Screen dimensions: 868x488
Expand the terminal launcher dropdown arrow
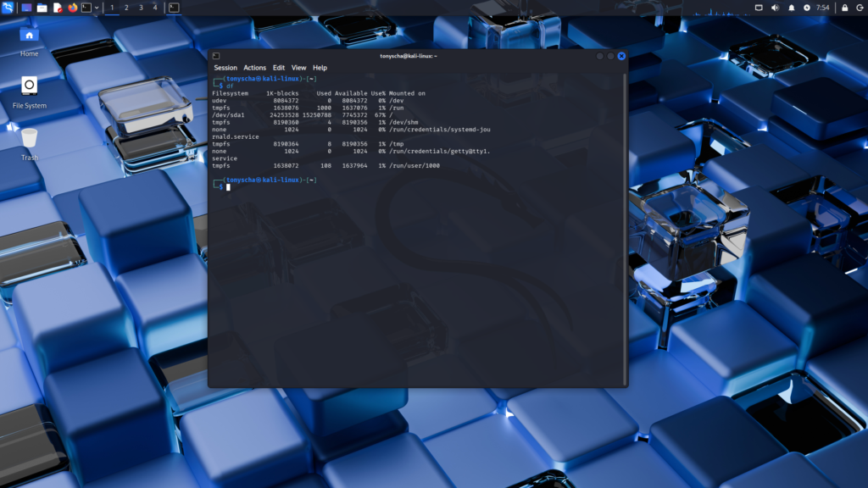[97, 8]
